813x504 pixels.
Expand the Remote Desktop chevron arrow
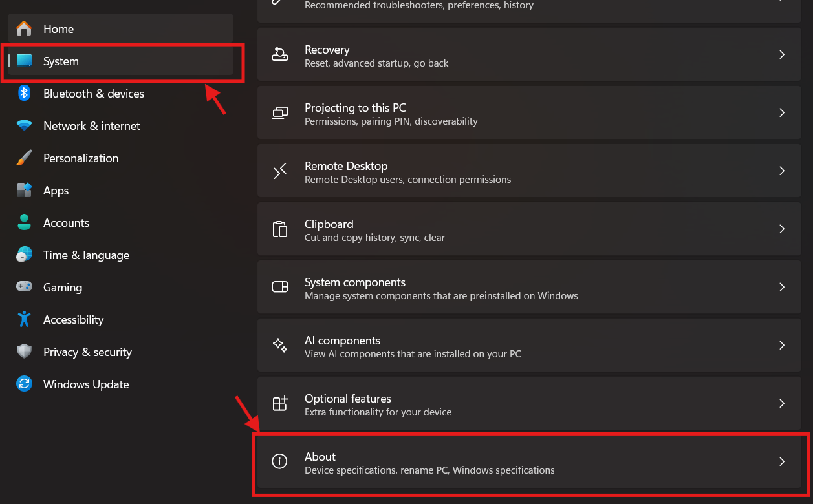(781, 171)
